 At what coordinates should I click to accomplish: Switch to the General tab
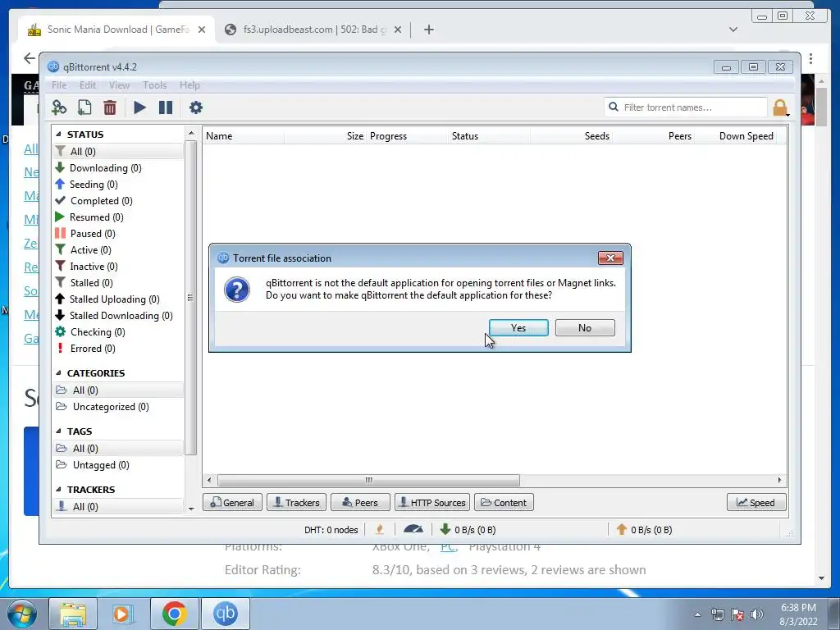point(232,503)
